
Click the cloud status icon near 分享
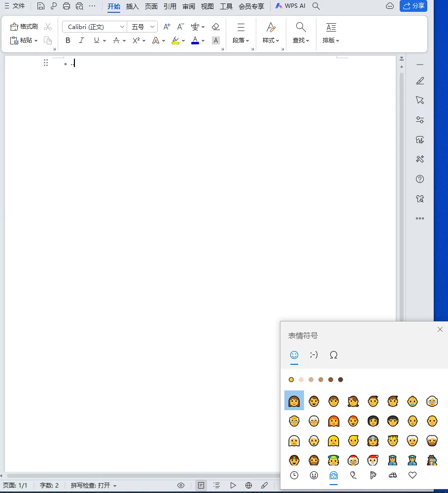click(390, 6)
